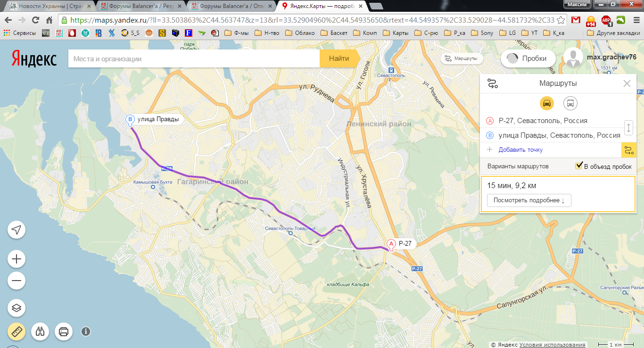
Task: Open the Ф-мы bookmarks folder
Action: click(x=237, y=33)
